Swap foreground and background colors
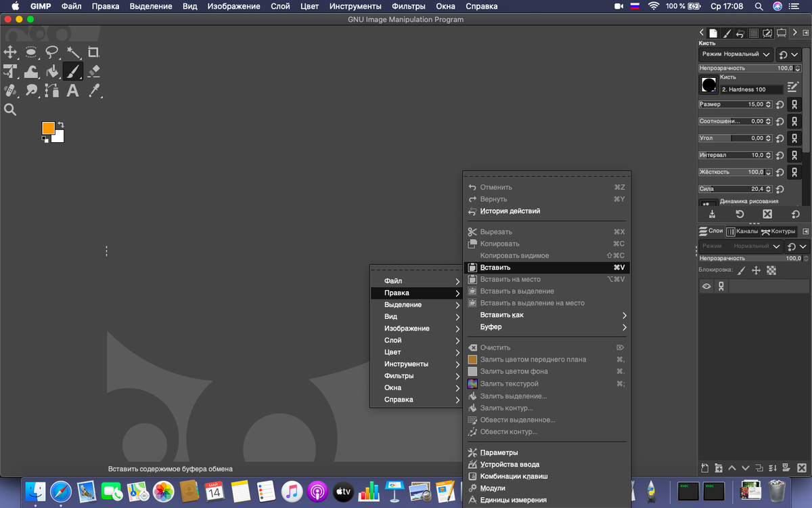 [61, 125]
